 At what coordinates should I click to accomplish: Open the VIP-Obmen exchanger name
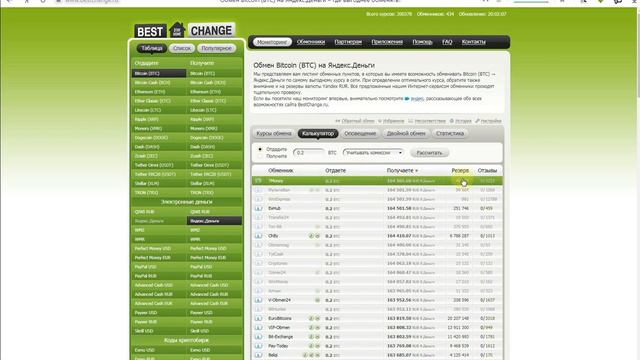279,327
